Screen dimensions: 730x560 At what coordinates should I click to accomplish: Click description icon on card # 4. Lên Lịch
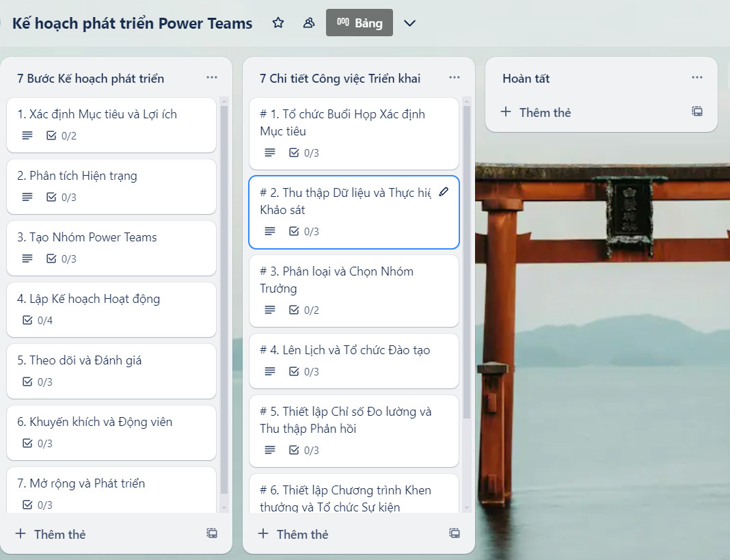tap(270, 371)
